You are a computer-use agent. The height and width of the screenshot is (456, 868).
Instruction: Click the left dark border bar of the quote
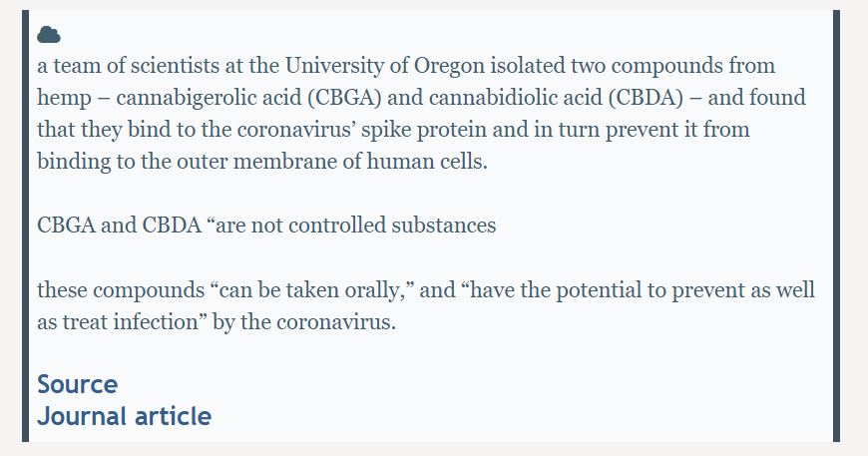click(x=26, y=226)
